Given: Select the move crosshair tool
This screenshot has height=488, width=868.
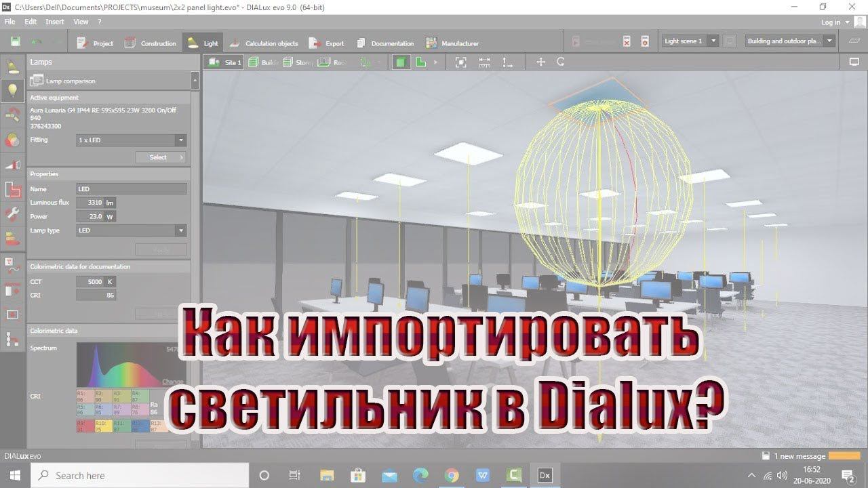Looking at the screenshot, I should pos(540,62).
